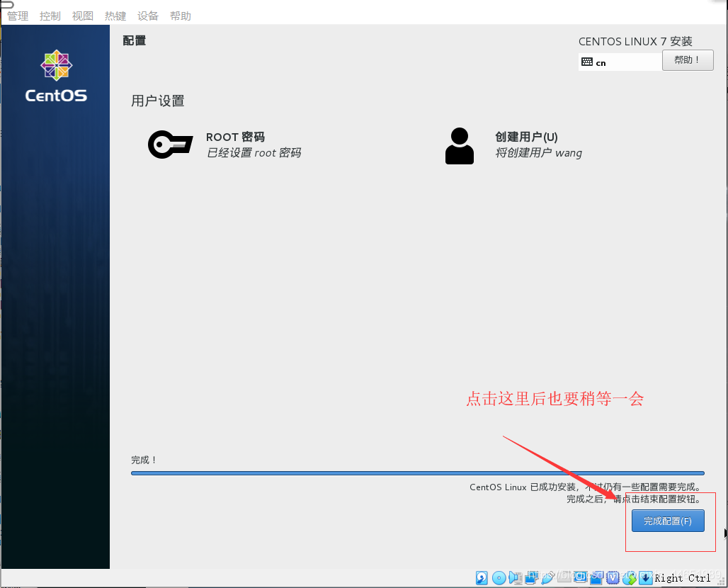Click the CentOS logo in sidebar
728x588 pixels.
(x=56, y=77)
